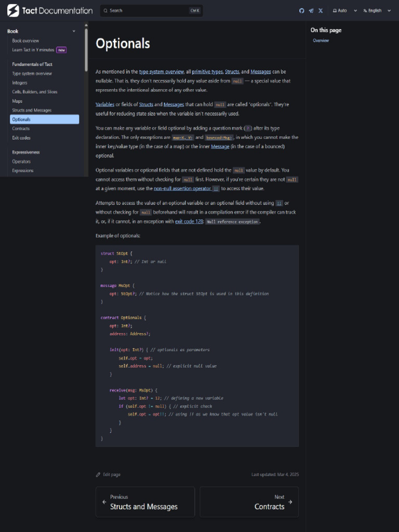The image size is (399, 532).
Task: Select Structs and Messages in sidebar
Action: [x=32, y=110]
